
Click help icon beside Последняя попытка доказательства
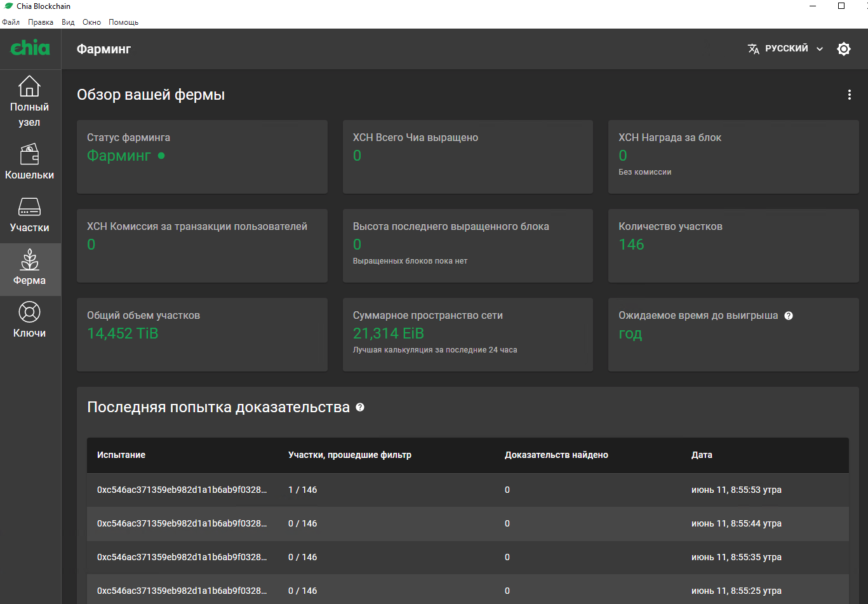360,407
